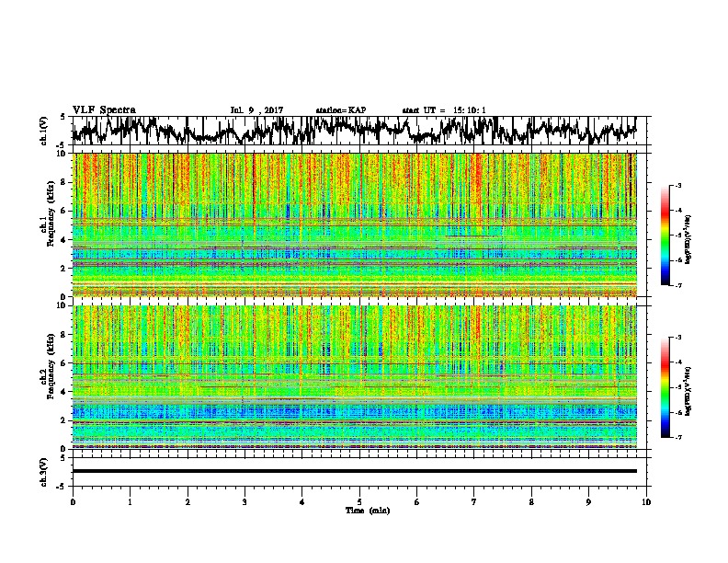Click the time axis tick label "9"

(588, 502)
